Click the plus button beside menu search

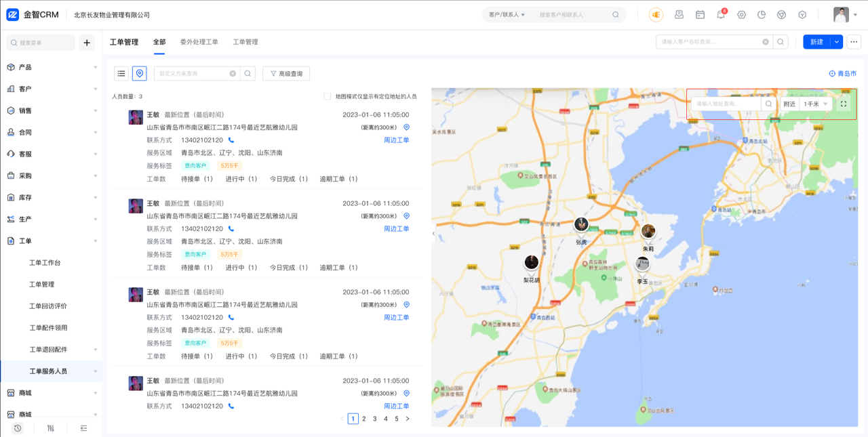click(87, 43)
